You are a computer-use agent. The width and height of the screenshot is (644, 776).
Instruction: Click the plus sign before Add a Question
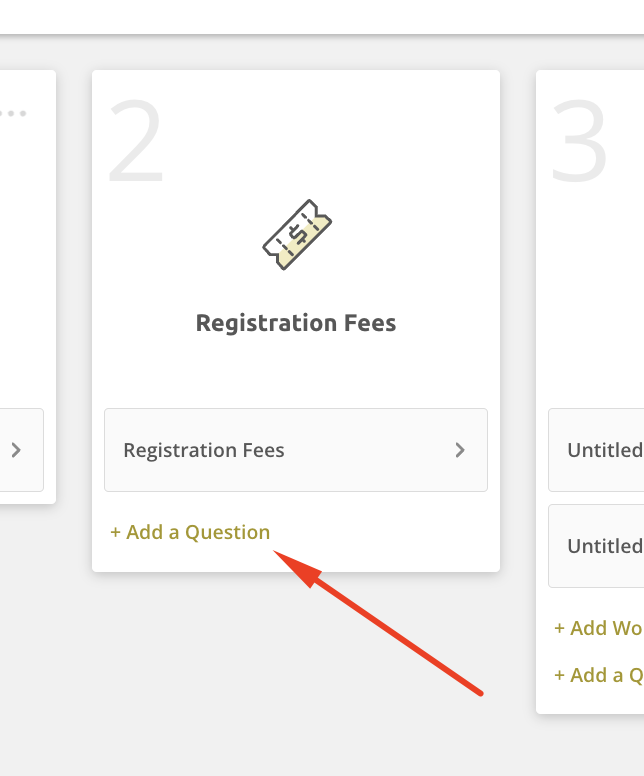[115, 533]
